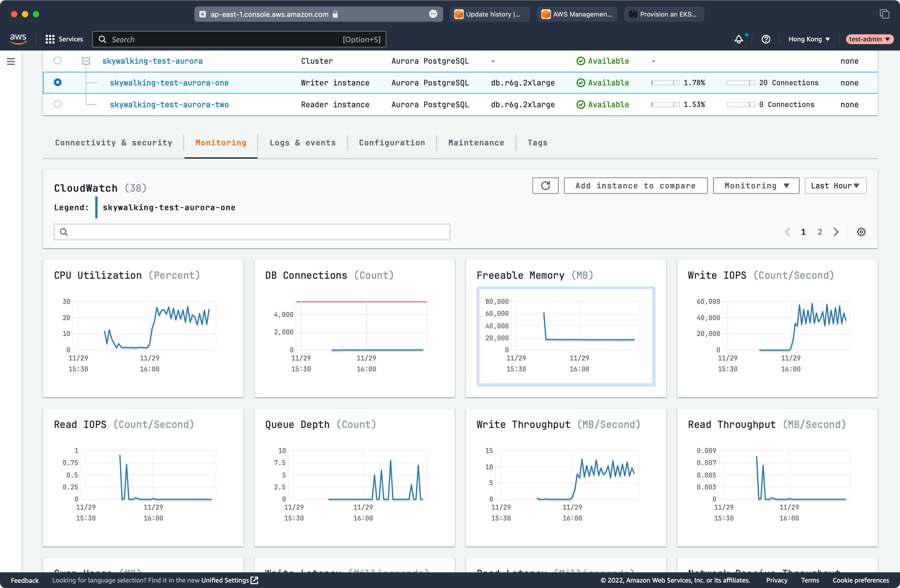Click Add instance to compare button
The image size is (900, 588).
[x=635, y=186]
